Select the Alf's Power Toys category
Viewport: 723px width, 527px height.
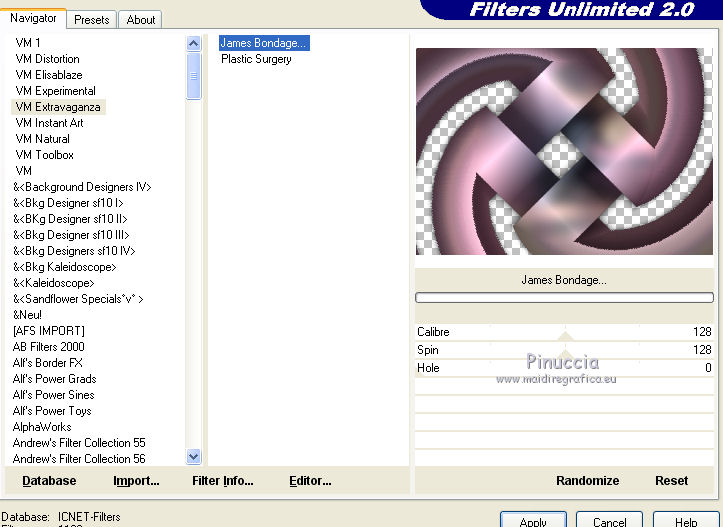pyautogui.click(x=52, y=411)
